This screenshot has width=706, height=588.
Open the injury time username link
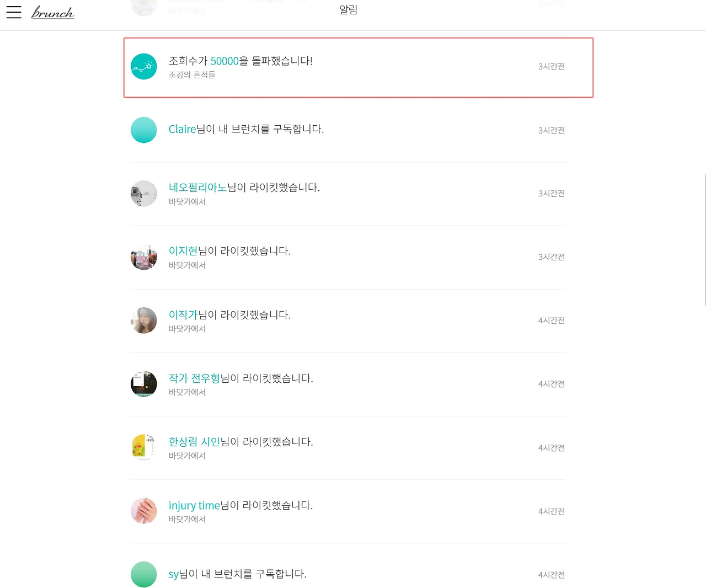click(194, 505)
